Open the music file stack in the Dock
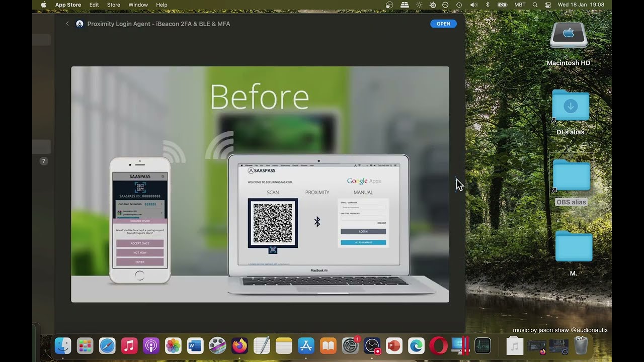The width and height of the screenshot is (644, 362). tap(514, 345)
